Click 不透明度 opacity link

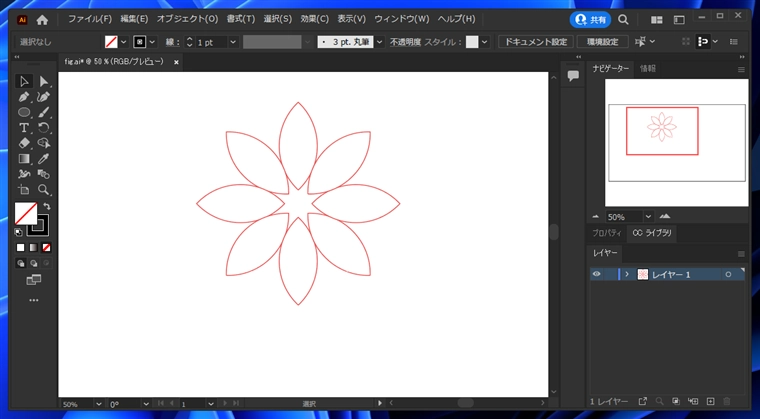click(x=406, y=42)
